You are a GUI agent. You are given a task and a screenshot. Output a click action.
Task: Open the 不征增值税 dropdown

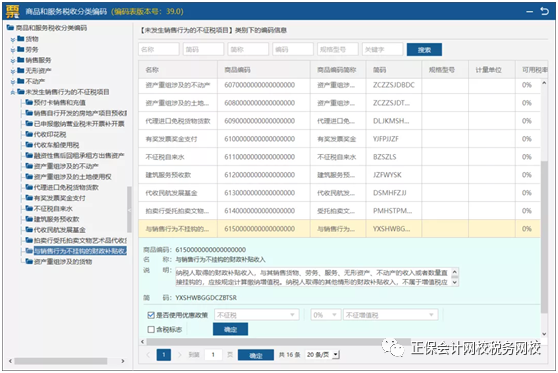[x=390, y=315]
